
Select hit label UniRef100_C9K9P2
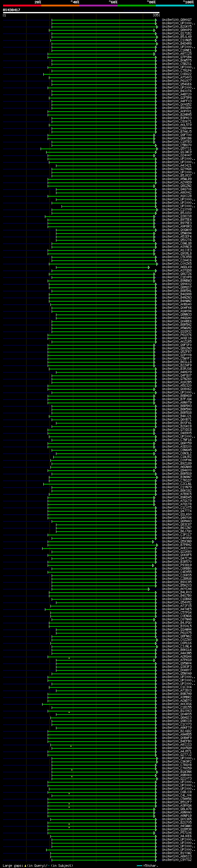[177, 761]
